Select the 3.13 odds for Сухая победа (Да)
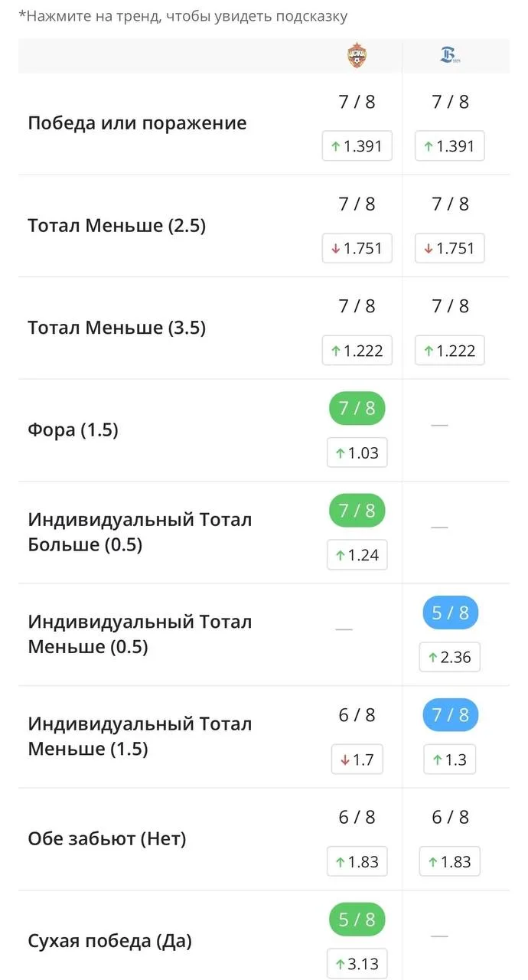Viewport: 528px width, 980px height. (357, 964)
